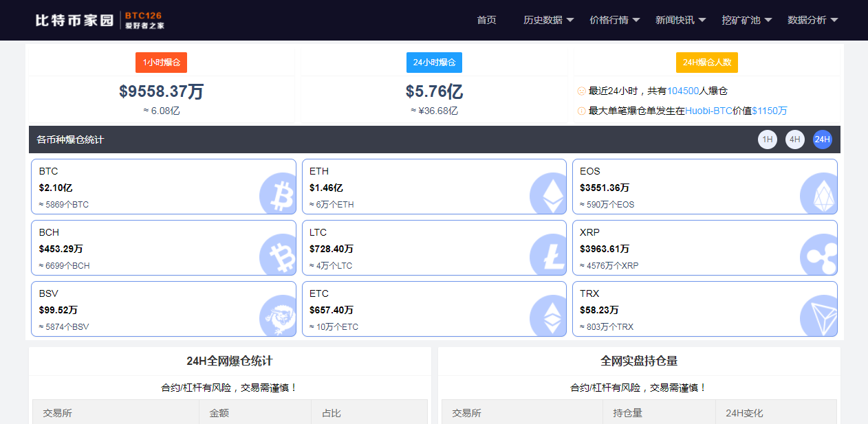Viewport: 868px width, 424px height.
Task: Click the 104500 liquidated count link
Action: click(683, 91)
